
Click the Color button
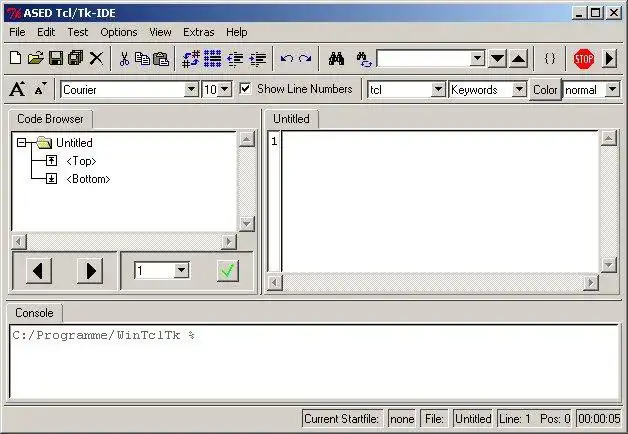coord(545,89)
